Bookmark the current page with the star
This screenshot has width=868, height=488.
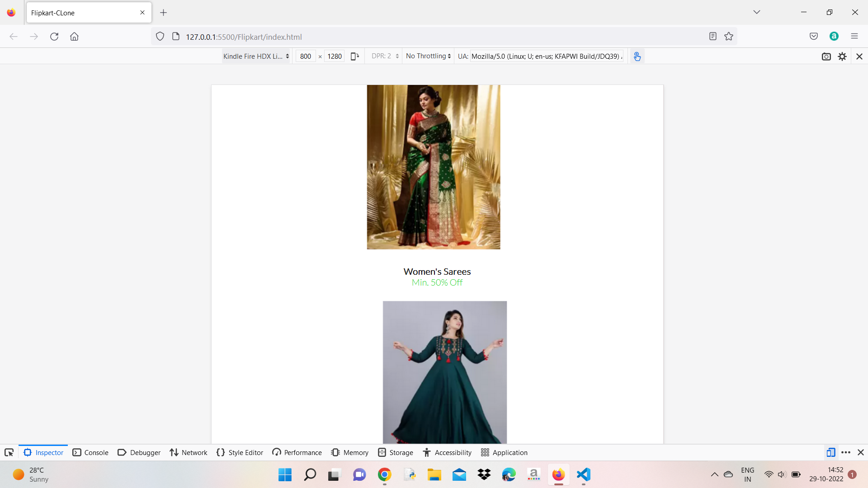[729, 36]
